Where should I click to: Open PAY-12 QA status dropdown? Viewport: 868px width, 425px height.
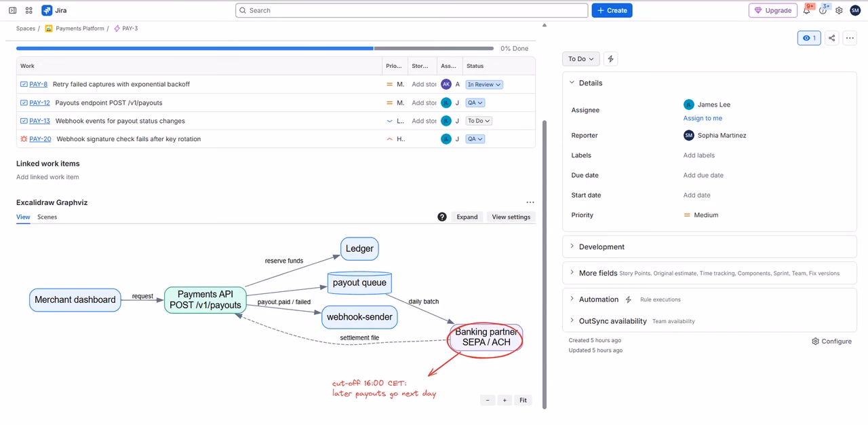475,103
